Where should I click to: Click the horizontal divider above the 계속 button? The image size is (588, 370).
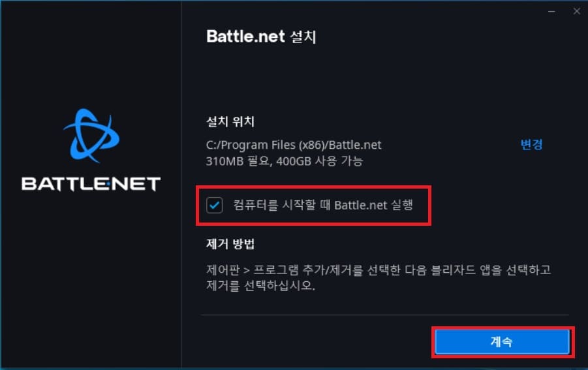[385, 315]
